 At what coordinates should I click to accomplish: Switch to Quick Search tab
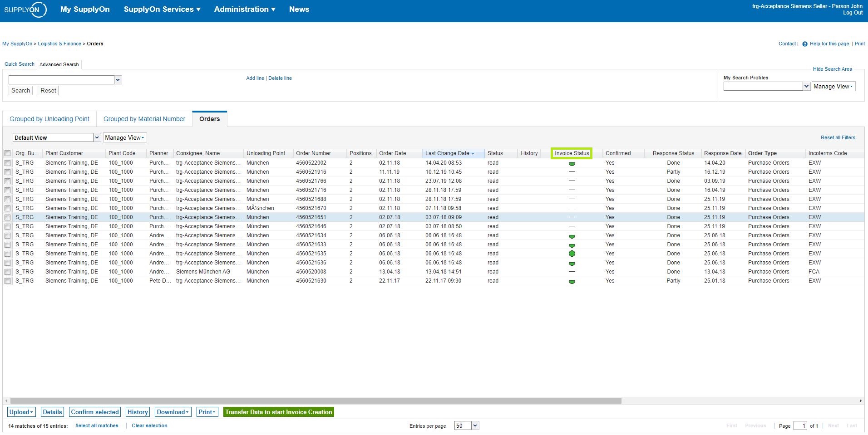coord(20,64)
